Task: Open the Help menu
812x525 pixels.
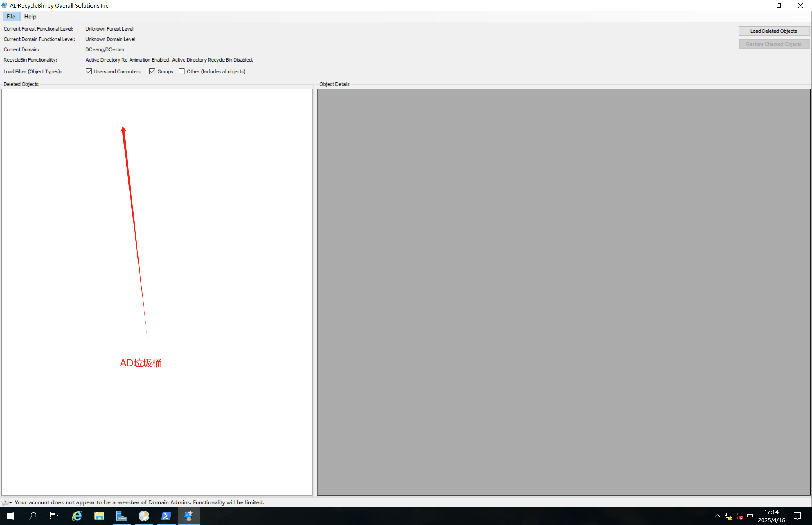Action: coord(30,17)
